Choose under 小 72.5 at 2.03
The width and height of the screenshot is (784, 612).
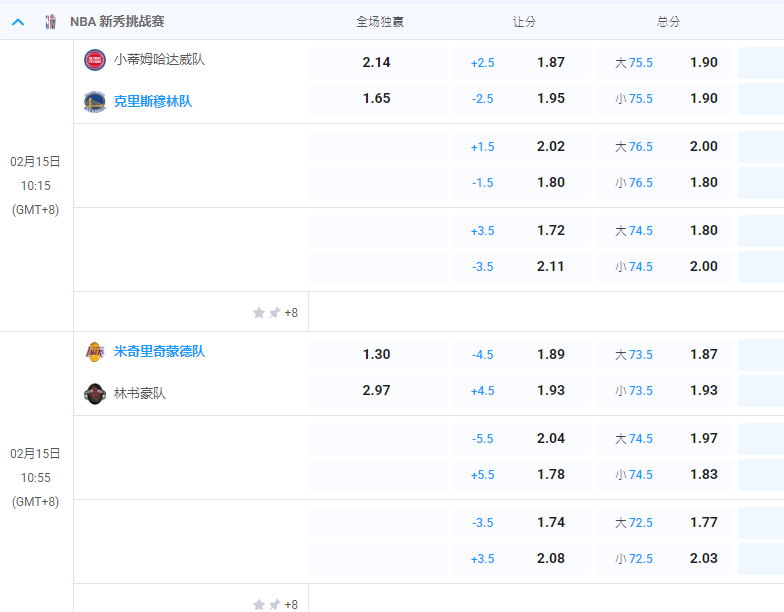coord(664,558)
